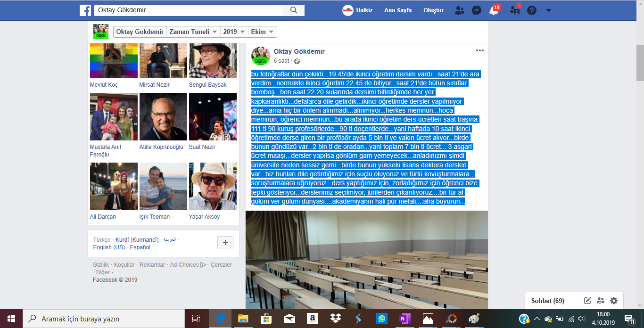Click Oluştur in top navigation
Screen dimensions: 644x328
click(x=433, y=10)
